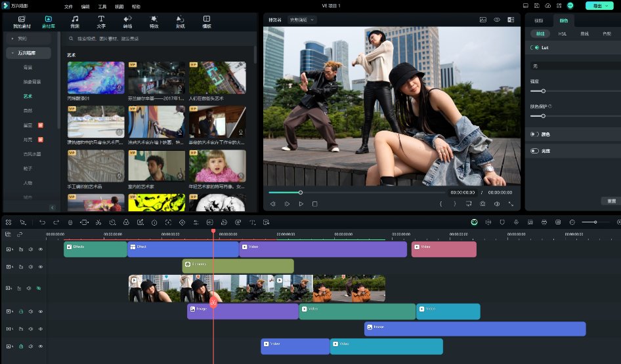Click the timeline zoom out minus icon
The image size is (621, 364).
click(572, 222)
